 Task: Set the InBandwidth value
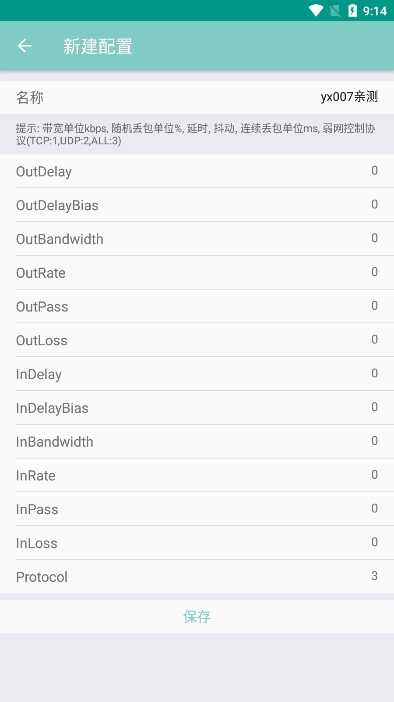click(x=374, y=441)
